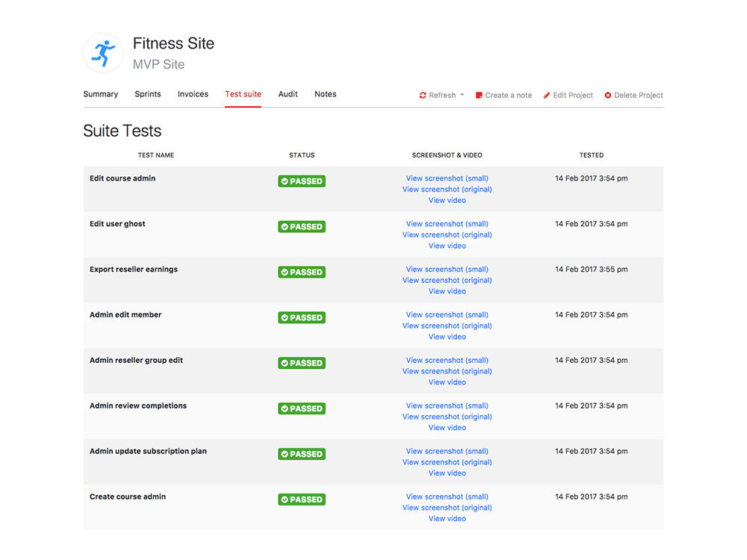Image resolution: width=747 pixels, height=560 pixels.
Task: View original screenshot for Admin reseller group edit
Action: [x=447, y=371]
